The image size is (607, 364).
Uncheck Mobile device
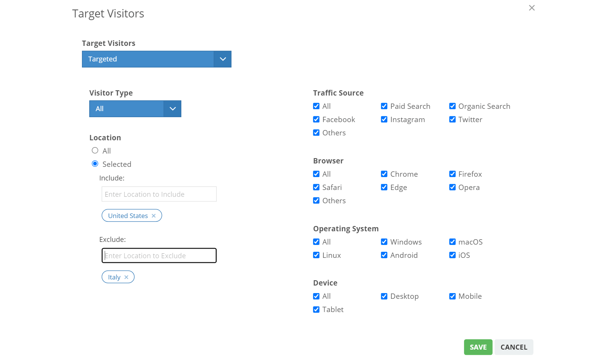[452, 296]
